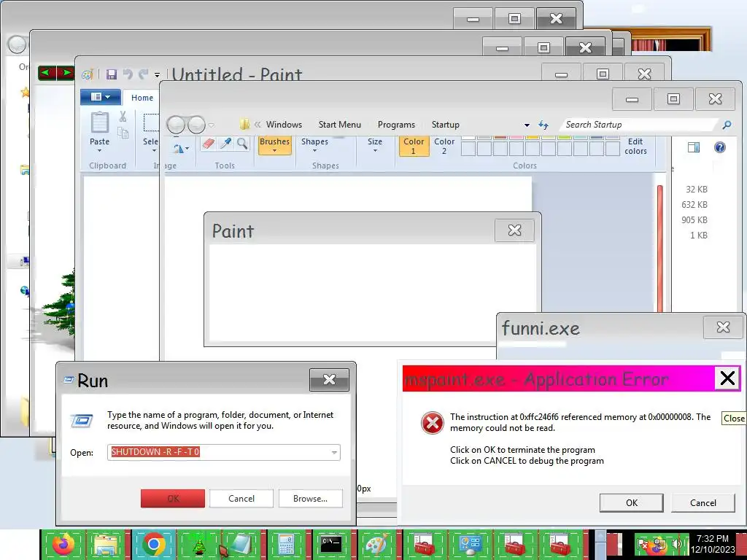The image size is (747, 560).
Task: Select the Color 1 button in Paint
Action: (414, 146)
